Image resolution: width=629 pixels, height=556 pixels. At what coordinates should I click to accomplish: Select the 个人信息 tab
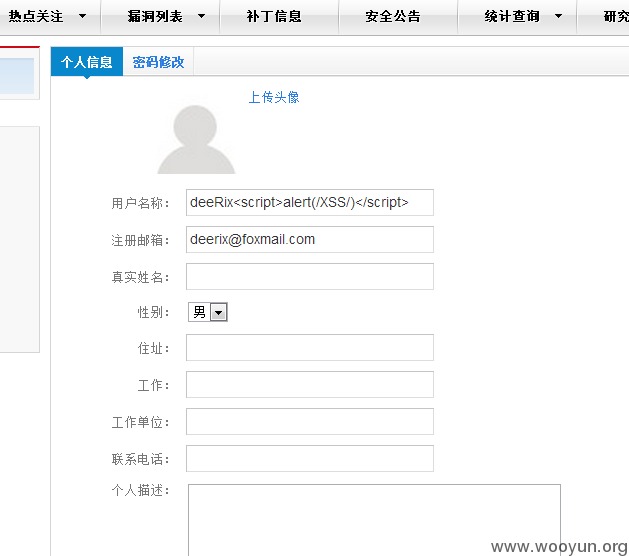tap(87, 62)
